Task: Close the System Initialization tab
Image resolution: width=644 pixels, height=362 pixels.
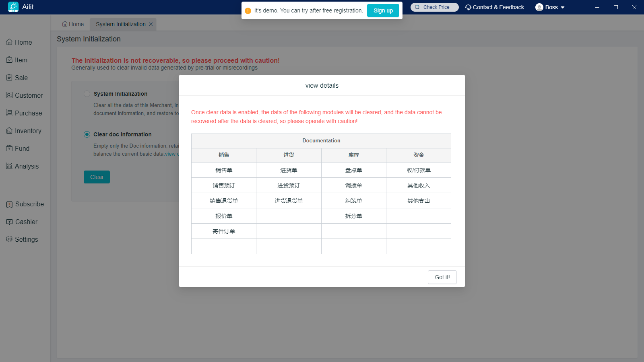Action: (151, 24)
